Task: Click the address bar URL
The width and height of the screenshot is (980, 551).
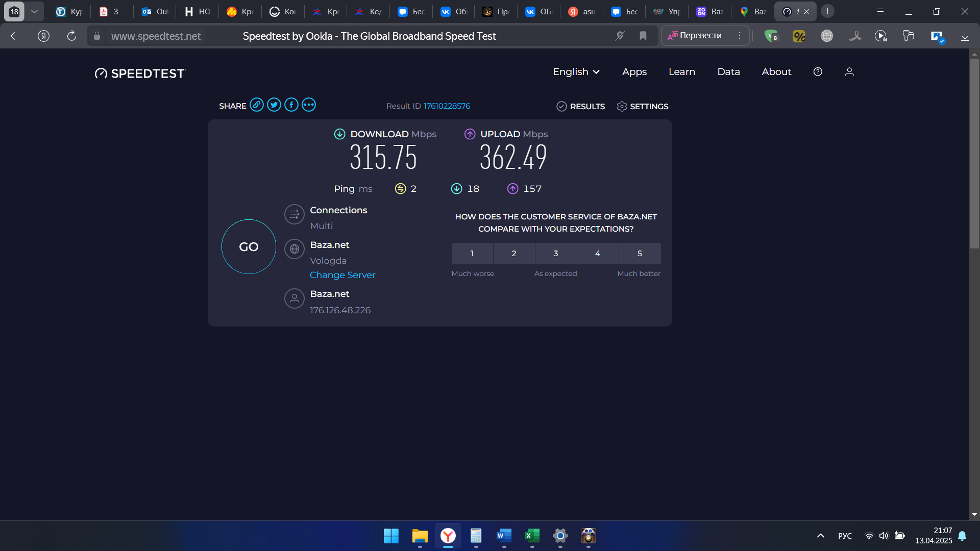Action: click(156, 36)
